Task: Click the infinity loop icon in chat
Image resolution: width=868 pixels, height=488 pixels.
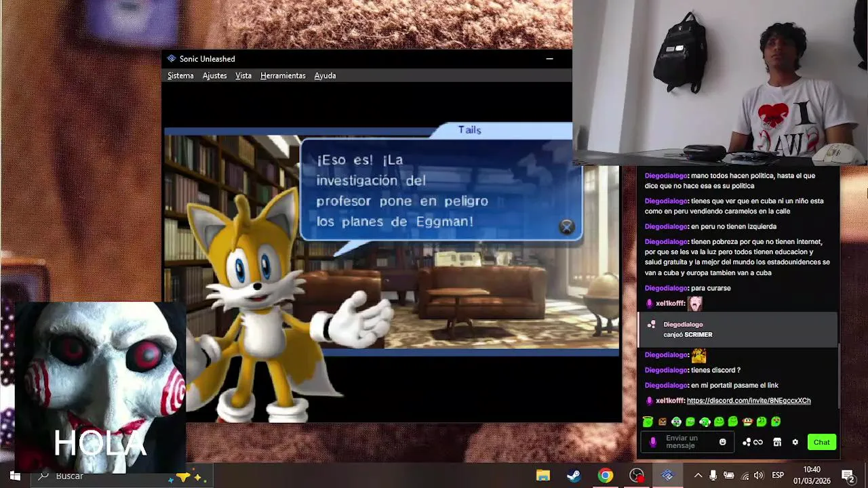Action: [x=758, y=443]
